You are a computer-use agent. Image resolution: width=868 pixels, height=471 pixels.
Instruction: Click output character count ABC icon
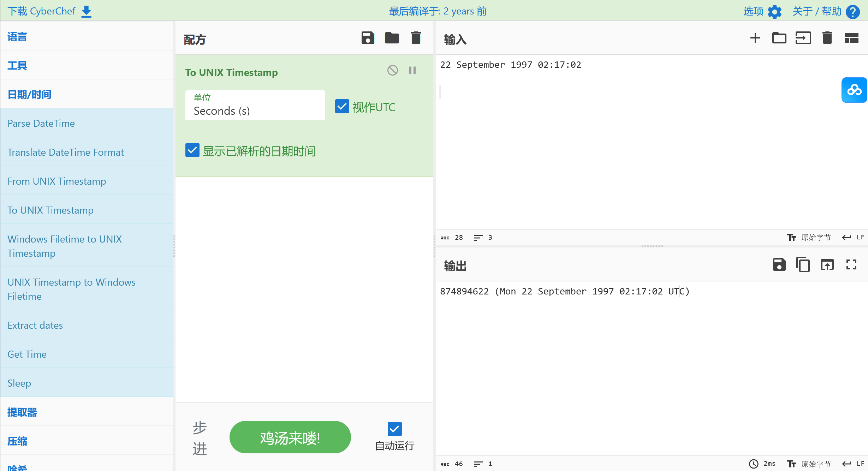(x=445, y=464)
